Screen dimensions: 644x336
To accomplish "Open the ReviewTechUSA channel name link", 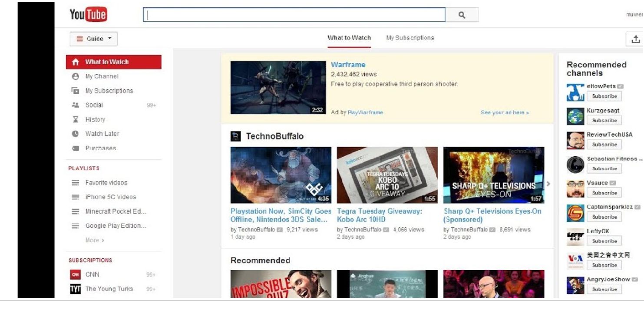I will (x=610, y=135).
